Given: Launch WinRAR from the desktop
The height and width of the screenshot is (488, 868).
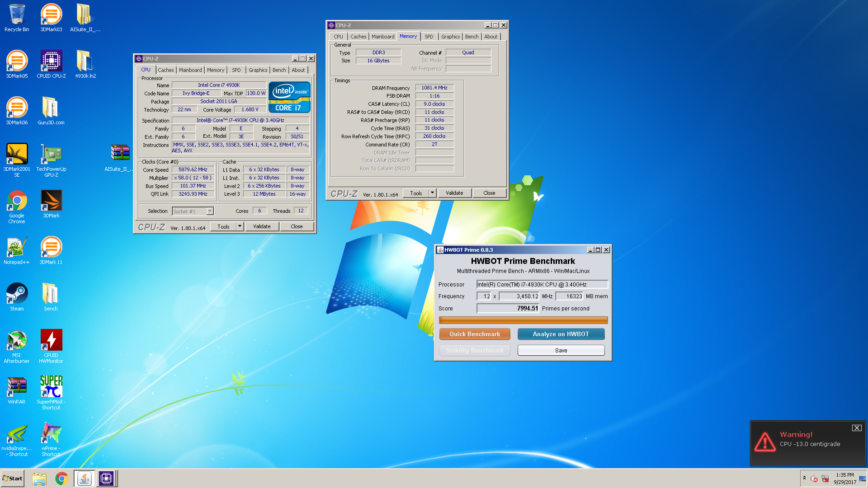Looking at the screenshot, I should (17, 390).
